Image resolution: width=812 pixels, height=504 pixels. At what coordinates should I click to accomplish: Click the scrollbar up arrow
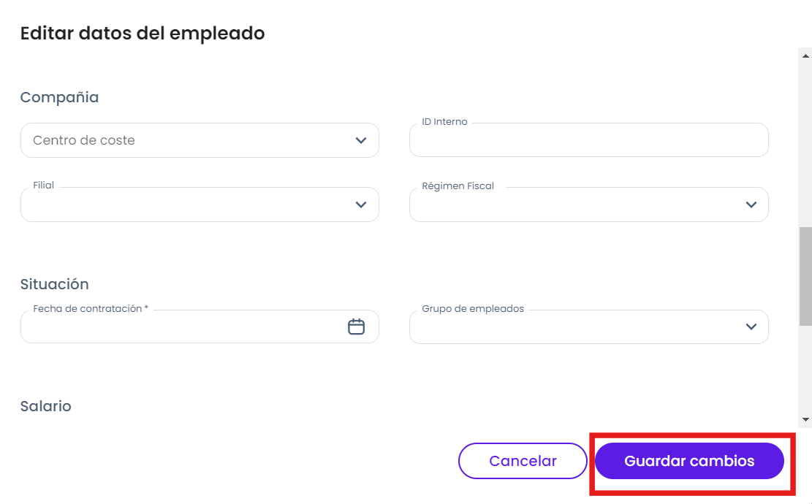click(x=805, y=56)
